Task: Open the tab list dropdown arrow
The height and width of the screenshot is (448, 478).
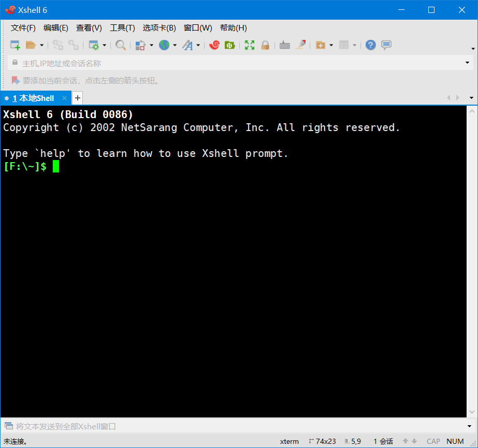Action: pyautogui.click(x=472, y=98)
